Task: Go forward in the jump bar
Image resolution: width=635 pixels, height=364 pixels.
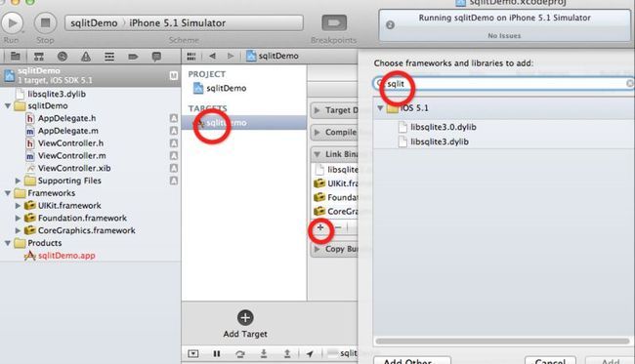Action: point(231,56)
